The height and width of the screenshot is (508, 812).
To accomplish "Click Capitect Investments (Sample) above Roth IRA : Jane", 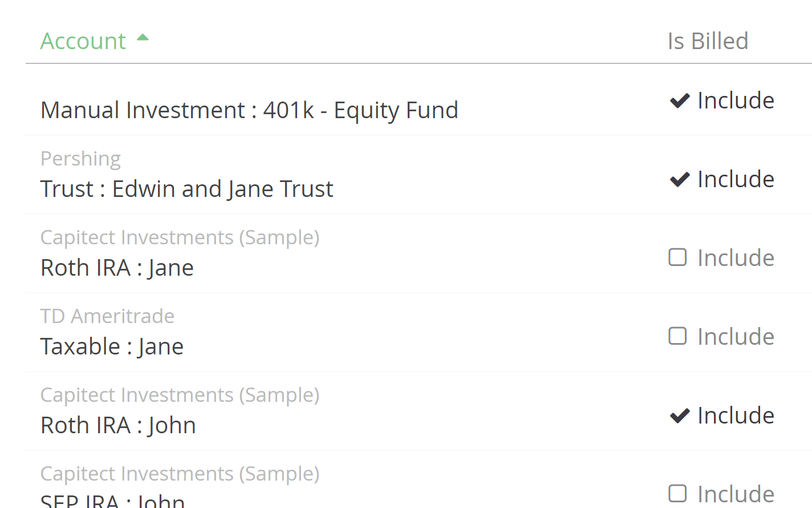I will tap(180, 237).
